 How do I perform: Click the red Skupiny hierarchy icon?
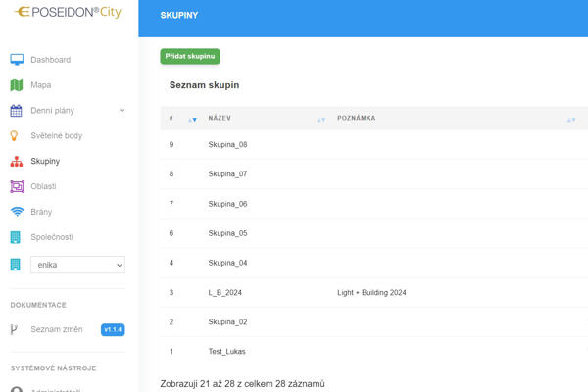click(x=17, y=162)
